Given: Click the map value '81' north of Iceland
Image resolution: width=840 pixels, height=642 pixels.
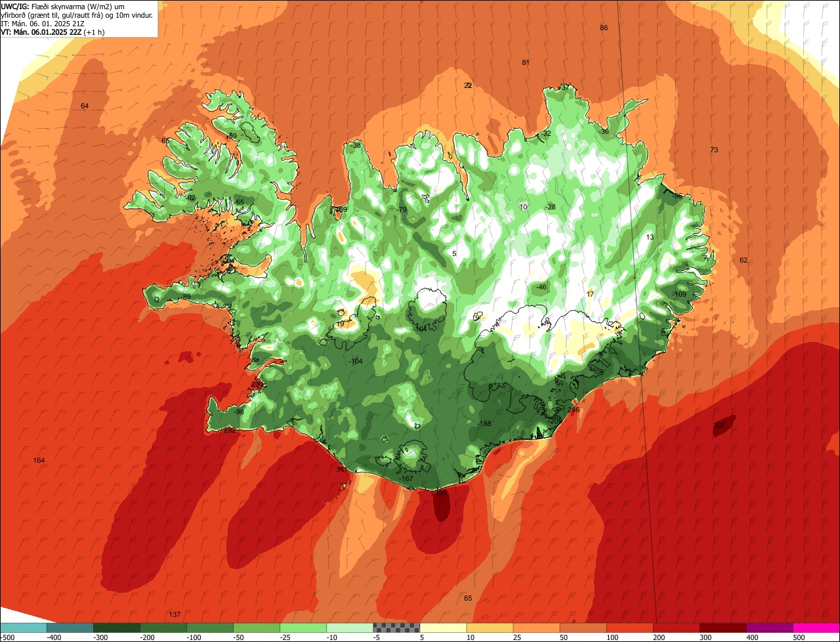Looking at the screenshot, I should tap(526, 62).
